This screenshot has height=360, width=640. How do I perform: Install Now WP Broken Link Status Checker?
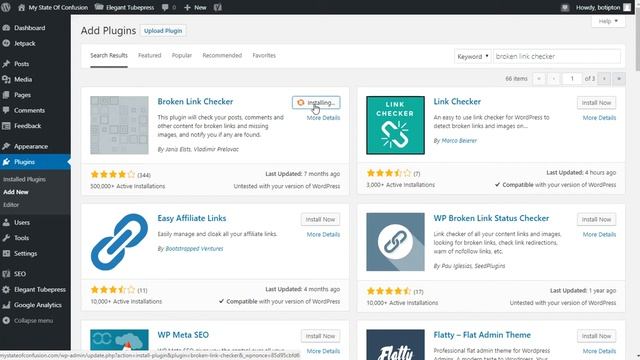point(596,219)
